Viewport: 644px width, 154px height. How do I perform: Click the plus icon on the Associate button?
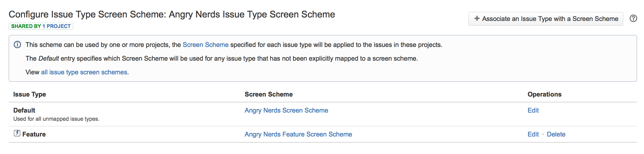pos(477,18)
